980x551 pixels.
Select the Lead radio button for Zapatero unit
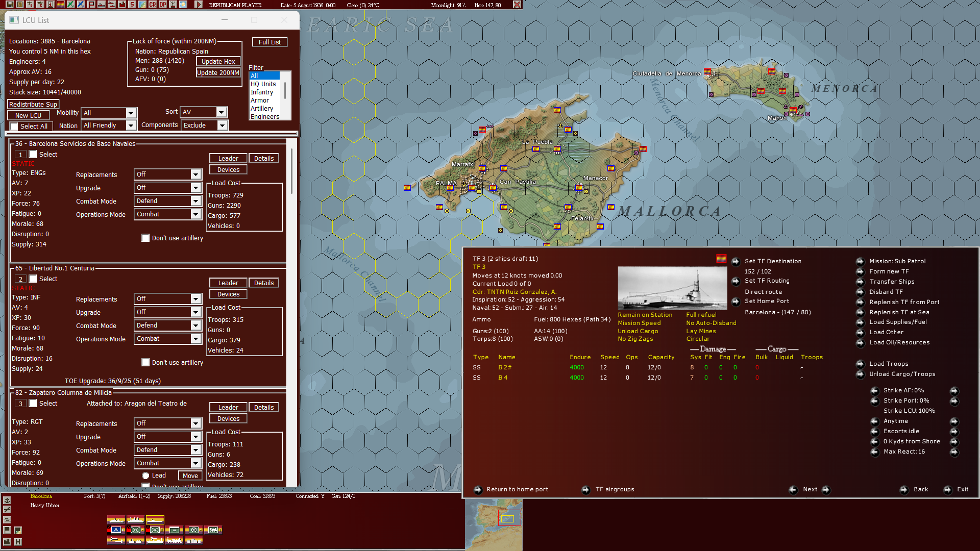pos(146,475)
